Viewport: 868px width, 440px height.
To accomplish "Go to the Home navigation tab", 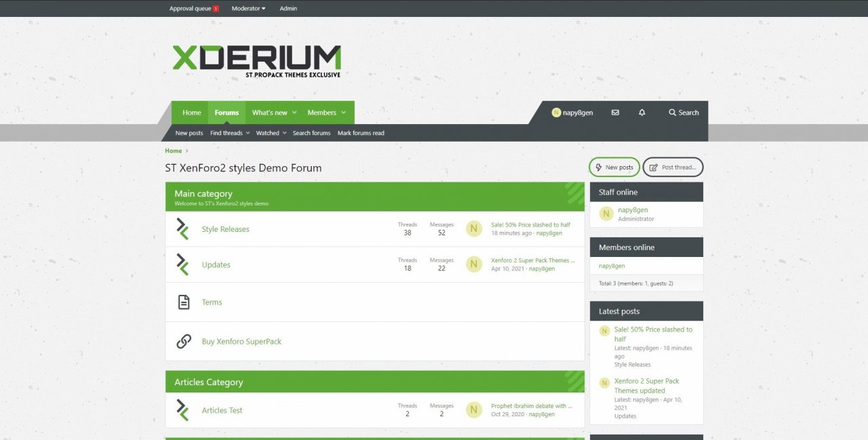I will click(192, 113).
